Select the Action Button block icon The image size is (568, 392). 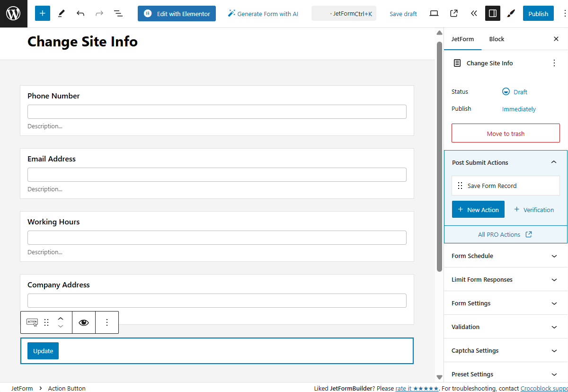pos(32,322)
